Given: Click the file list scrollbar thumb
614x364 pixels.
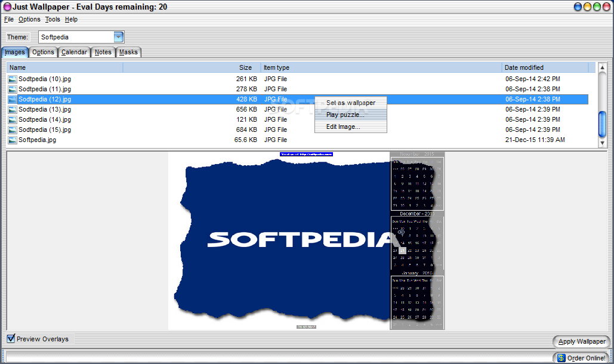Looking at the screenshot, I should point(602,125).
